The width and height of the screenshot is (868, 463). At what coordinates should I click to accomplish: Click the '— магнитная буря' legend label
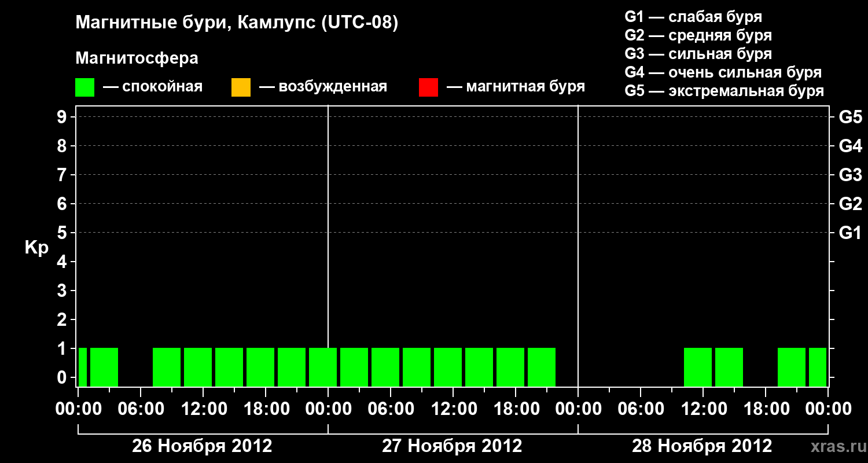(x=516, y=87)
